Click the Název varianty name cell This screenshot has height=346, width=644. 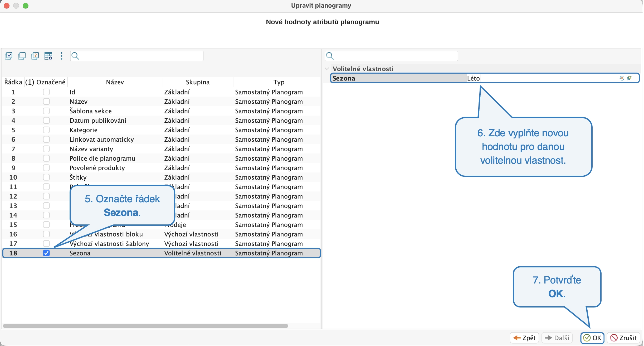coord(91,149)
